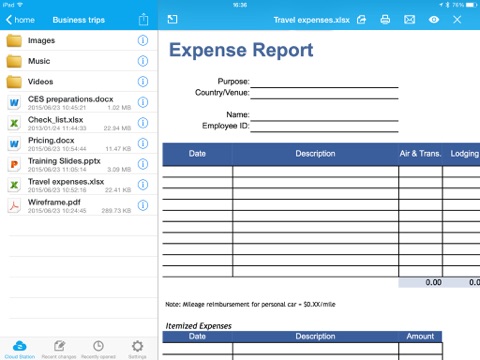This screenshot has width=480, height=360.
Task: Toggle the eye preview icon
Action: 434,20
